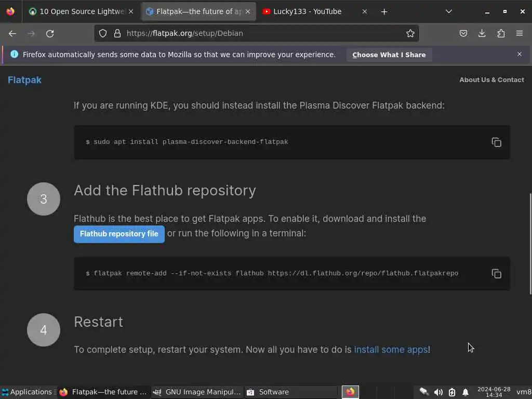532x399 pixels.
Task: Copy the plasma-discover install command
Action: 496,142
